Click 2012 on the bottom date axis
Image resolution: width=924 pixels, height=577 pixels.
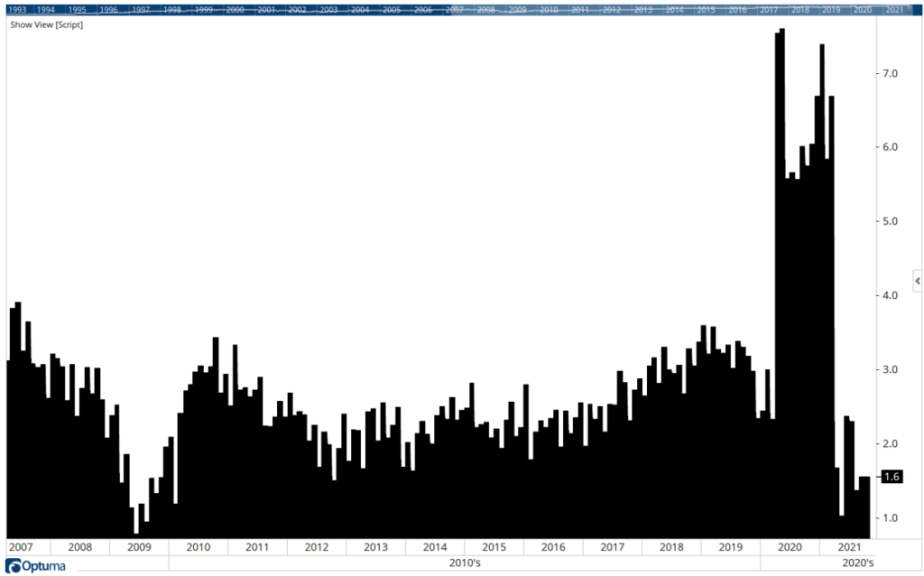[317, 547]
